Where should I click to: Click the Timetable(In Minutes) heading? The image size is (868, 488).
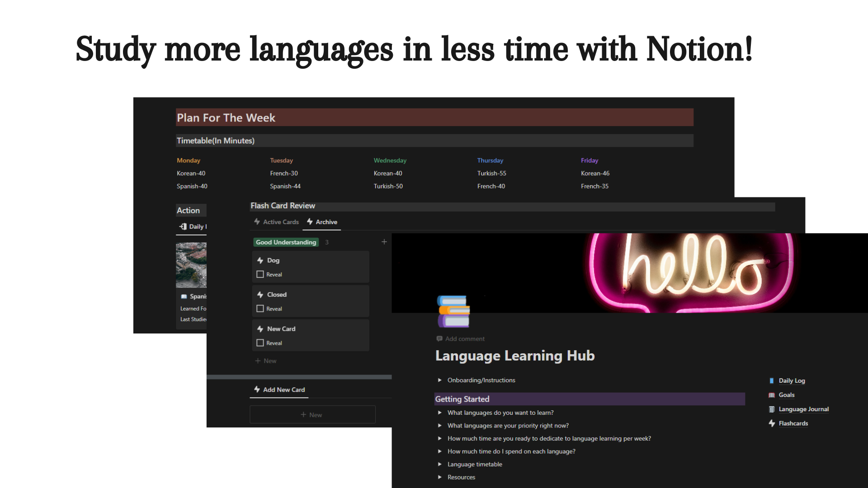(x=216, y=141)
